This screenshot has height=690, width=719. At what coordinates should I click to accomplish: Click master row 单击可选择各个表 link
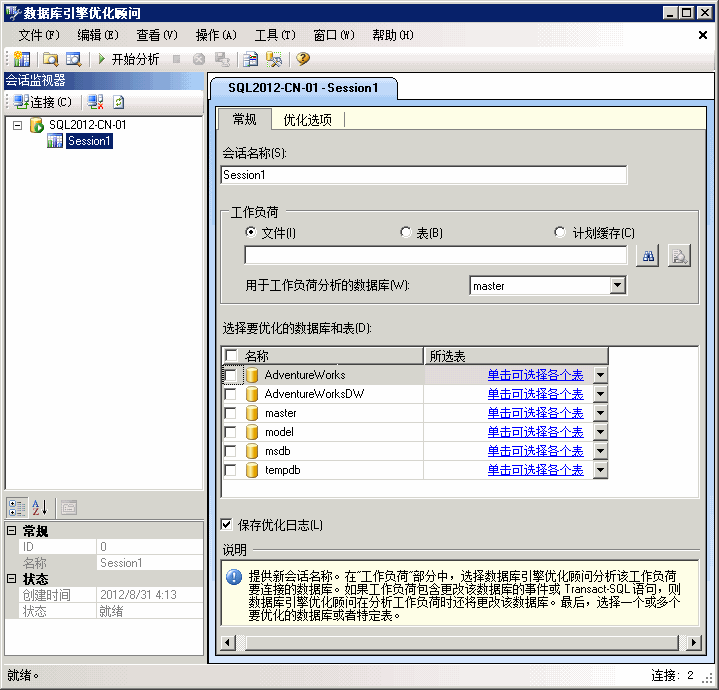tap(535, 413)
